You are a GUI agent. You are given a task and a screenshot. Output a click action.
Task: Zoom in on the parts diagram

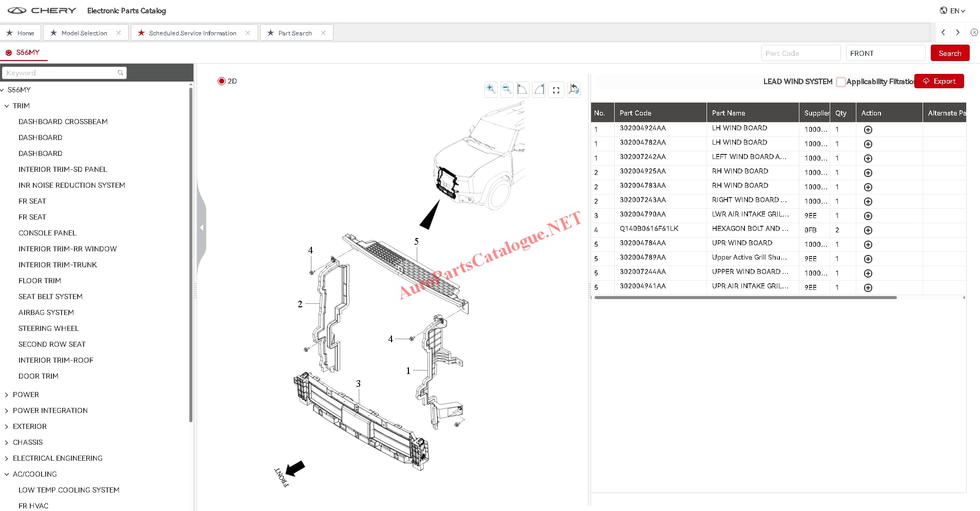491,89
